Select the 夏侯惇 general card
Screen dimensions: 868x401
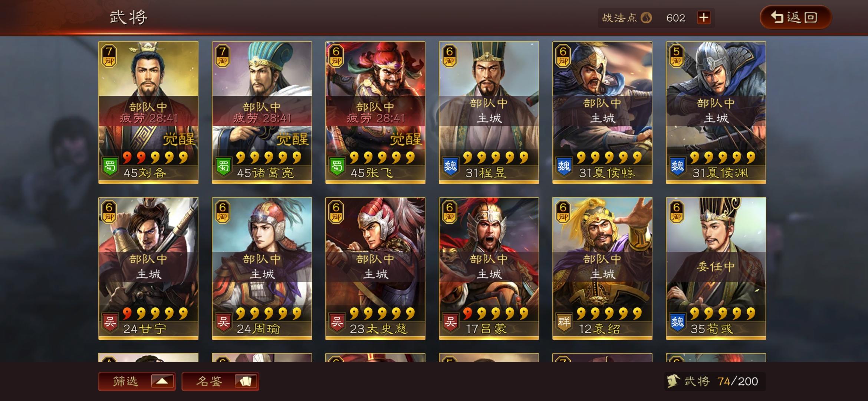(602, 113)
